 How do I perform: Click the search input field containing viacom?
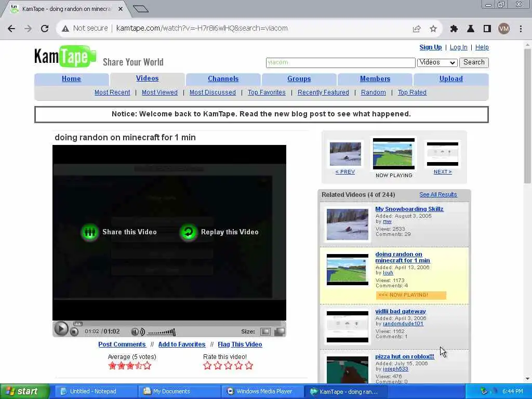click(x=341, y=62)
